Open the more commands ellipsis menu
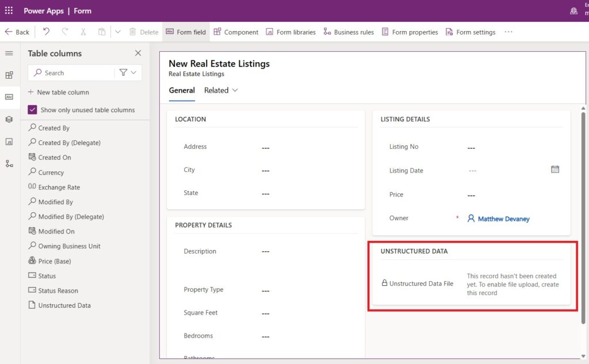 (508, 32)
